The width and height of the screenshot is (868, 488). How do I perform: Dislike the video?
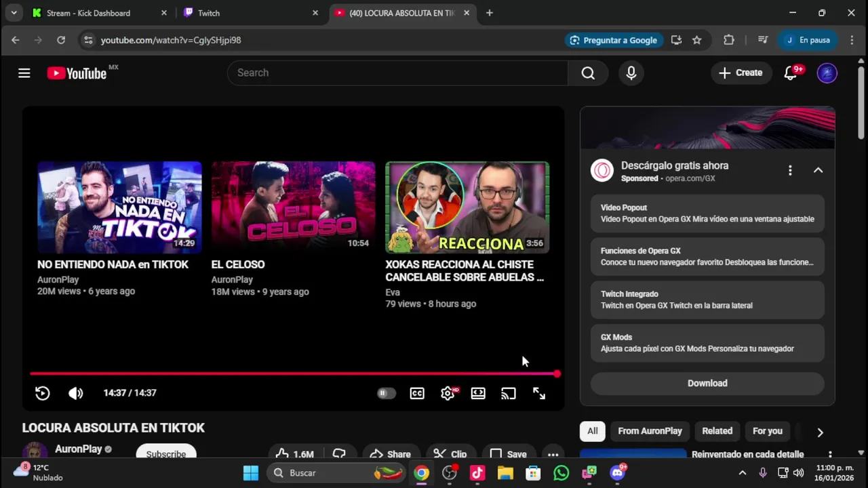click(340, 454)
